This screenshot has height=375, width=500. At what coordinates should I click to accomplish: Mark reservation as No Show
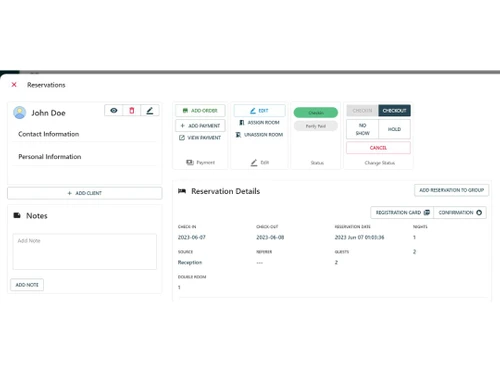tap(362, 129)
